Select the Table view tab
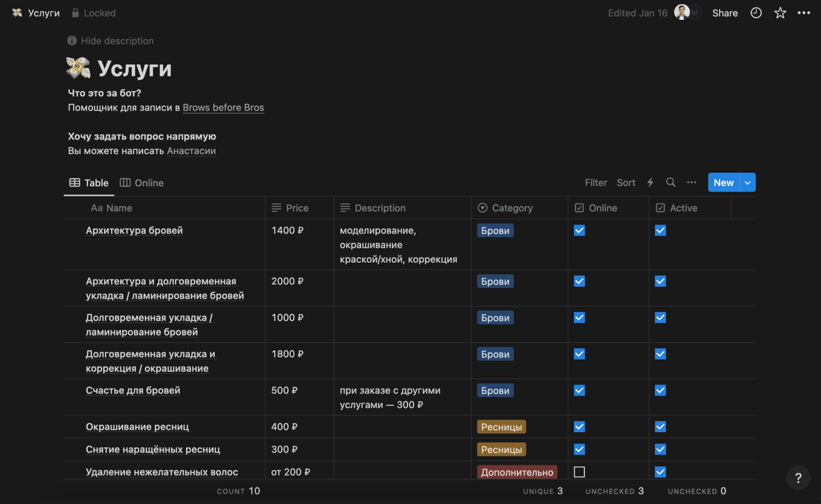This screenshot has width=821, height=504. click(89, 183)
